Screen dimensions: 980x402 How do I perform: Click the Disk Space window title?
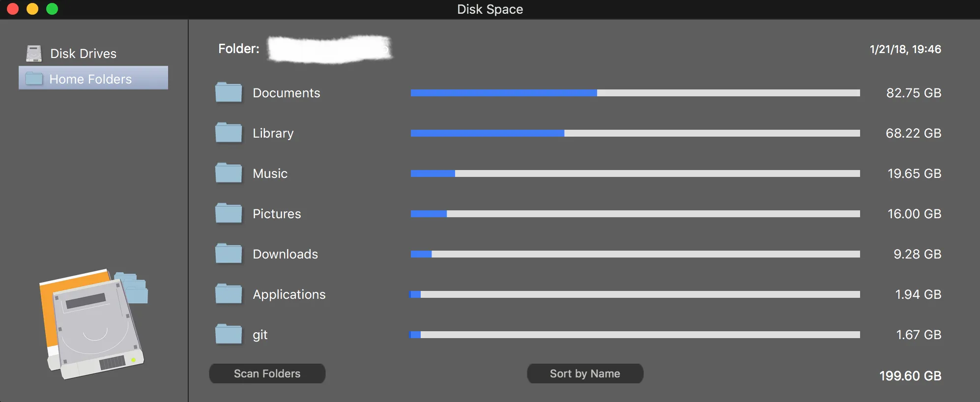(490, 9)
